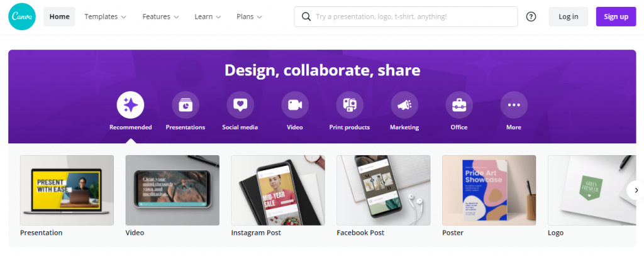Screen dimensions: 644x262
Task: Show More categories ellipsis icon
Action: 514,105
